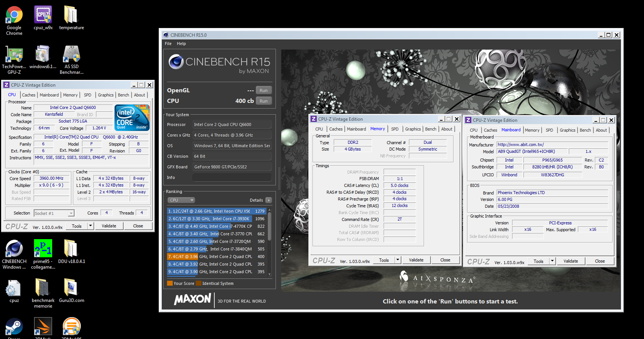Open DDU v18.0.4.1 folder icon
Screen dimensions: 644x339
[x=71, y=252]
